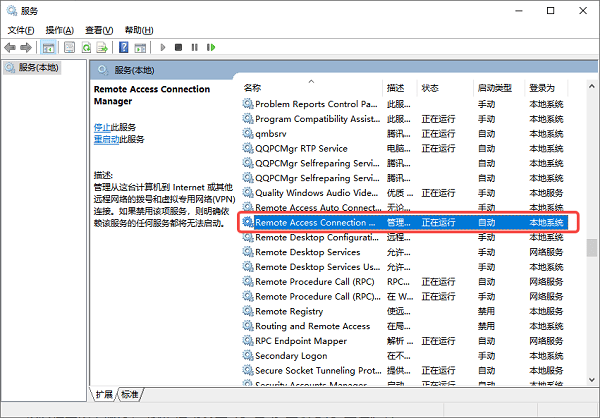Sort by the 名称 column header
The image size is (600, 418).
point(312,88)
